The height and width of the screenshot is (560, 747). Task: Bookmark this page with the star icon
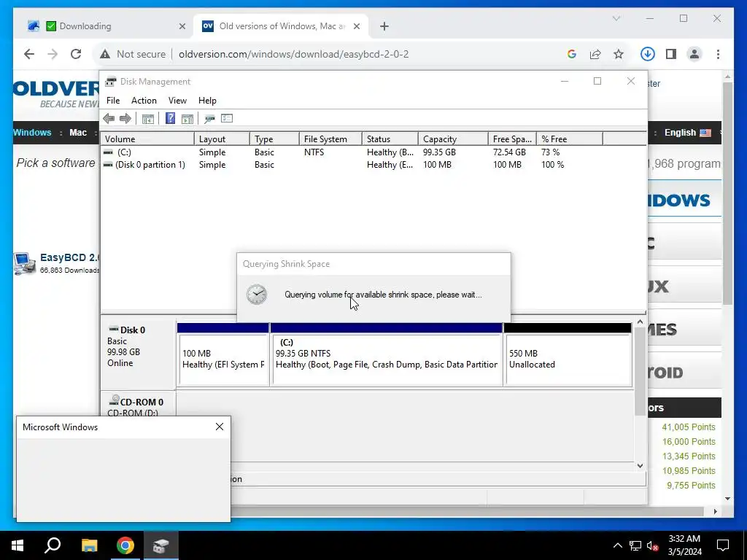pyautogui.click(x=619, y=54)
